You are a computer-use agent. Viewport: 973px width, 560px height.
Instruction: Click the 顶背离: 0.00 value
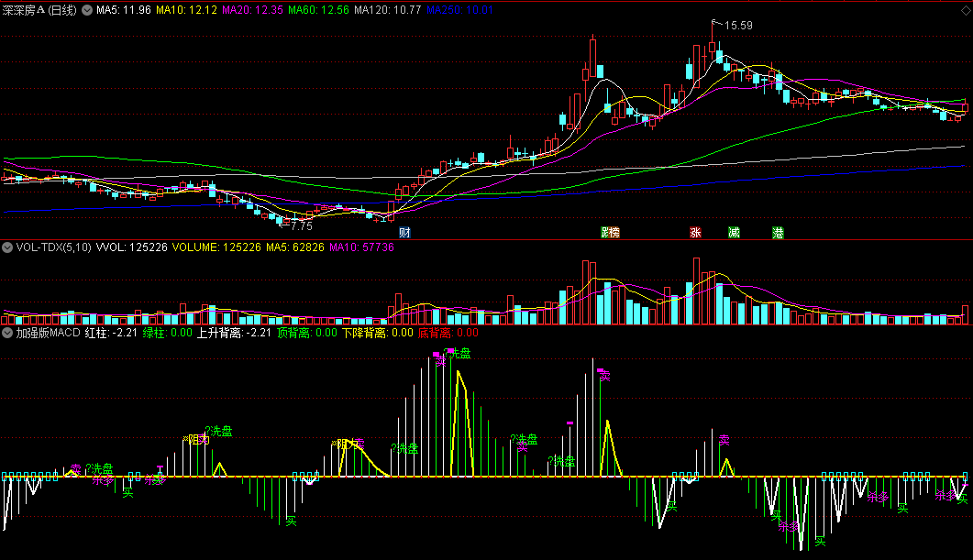[x=307, y=333]
